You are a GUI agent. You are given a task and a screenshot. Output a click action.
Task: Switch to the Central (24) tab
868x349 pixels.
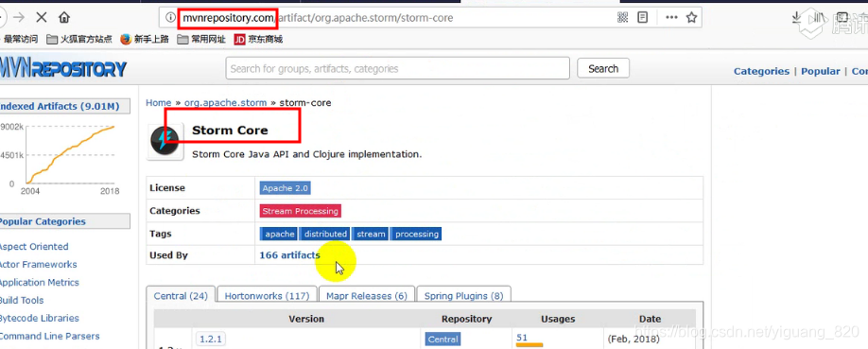tap(181, 296)
